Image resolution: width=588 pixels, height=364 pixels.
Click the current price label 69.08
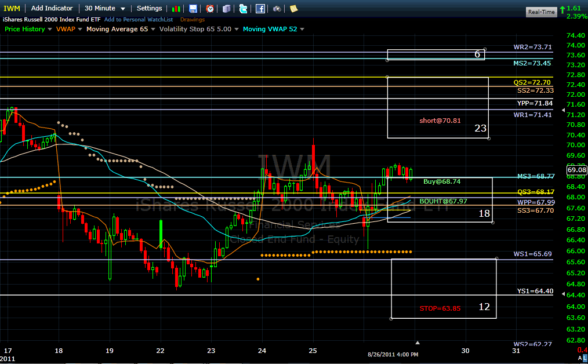(577, 170)
